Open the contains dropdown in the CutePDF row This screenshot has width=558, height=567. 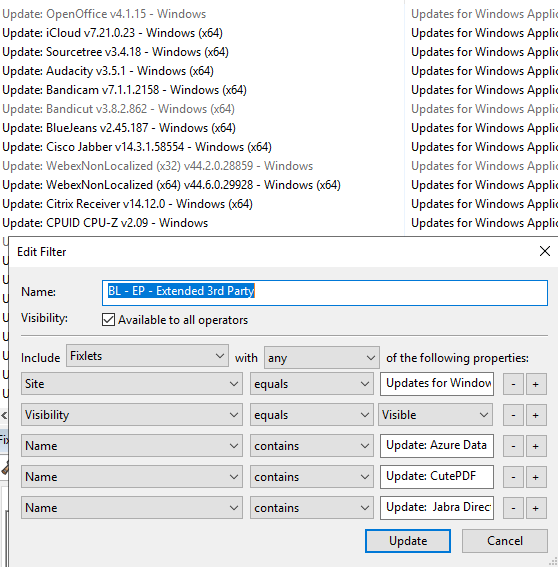click(x=312, y=477)
